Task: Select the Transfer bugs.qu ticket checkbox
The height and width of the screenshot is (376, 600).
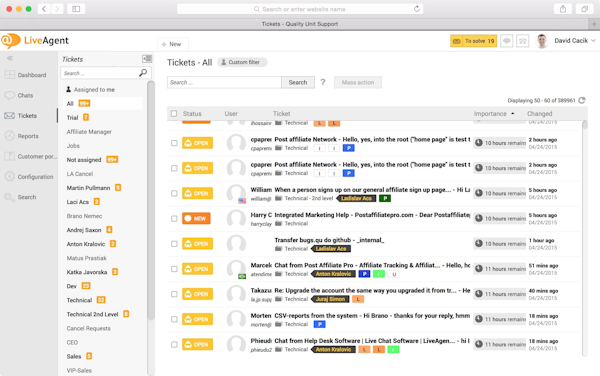Action: pyautogui.click(x=174, y=244)
